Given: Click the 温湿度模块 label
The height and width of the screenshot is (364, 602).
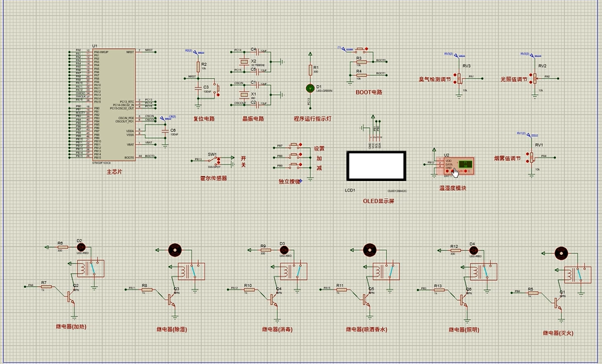Looking at the screenshot, I should 453,188.
